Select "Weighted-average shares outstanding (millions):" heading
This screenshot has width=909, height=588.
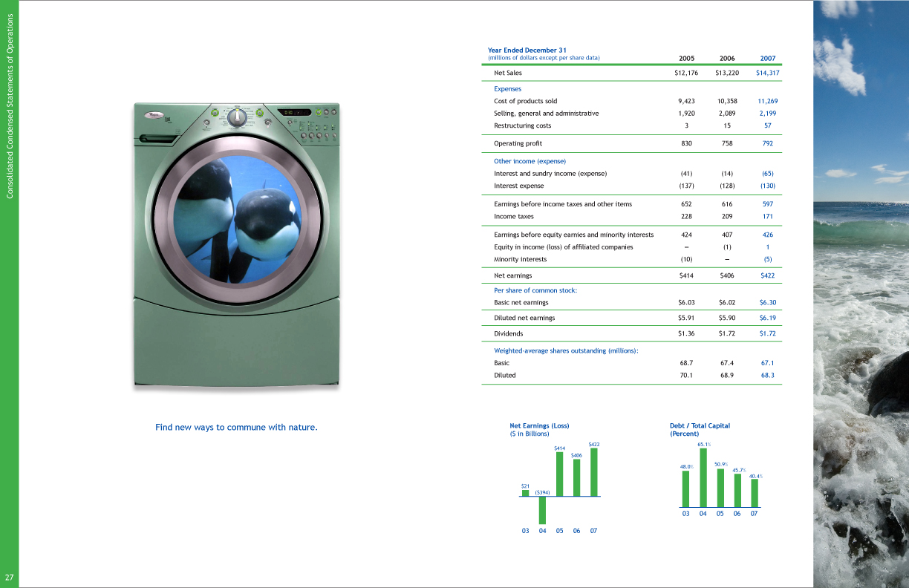[x=567, y=350]
